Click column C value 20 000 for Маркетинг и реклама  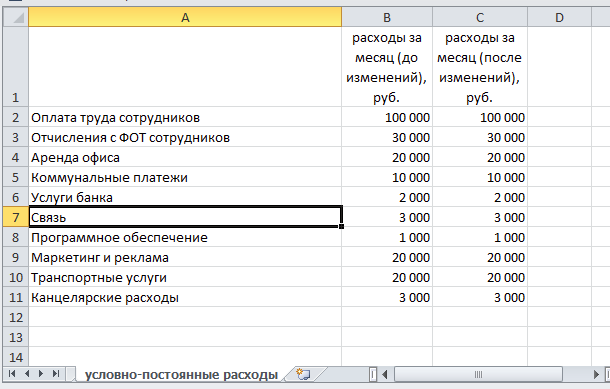(x=480, y=257)
